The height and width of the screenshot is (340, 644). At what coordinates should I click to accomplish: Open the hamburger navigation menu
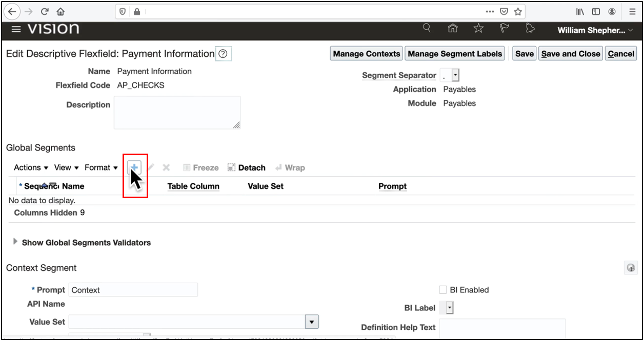click(16, 30)
